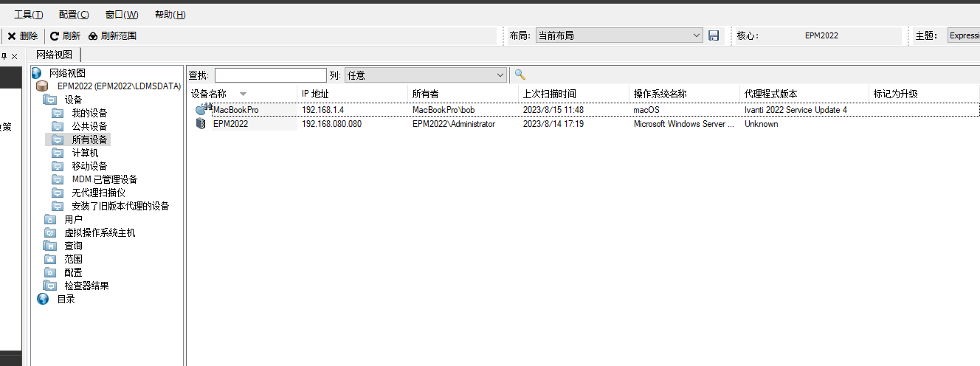Click the 目录 globe icon
Viewport: 980px width, 366px height.
click(43, 299)
